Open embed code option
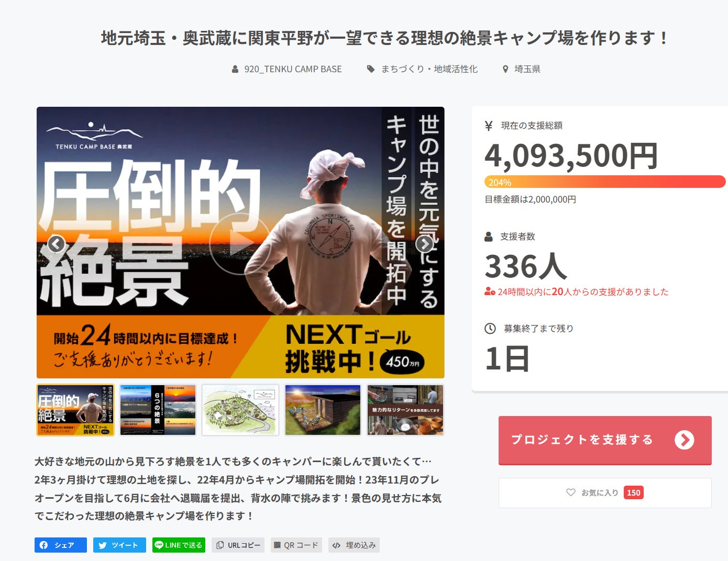The width and height of the screenshot is (728, 561). click(354, 545)
